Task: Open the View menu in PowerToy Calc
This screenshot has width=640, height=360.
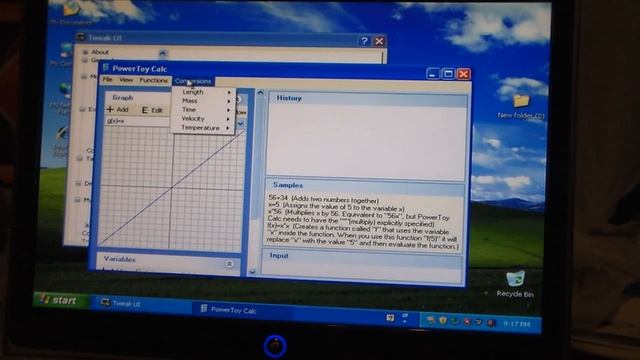Action: (x=126, y=80)
